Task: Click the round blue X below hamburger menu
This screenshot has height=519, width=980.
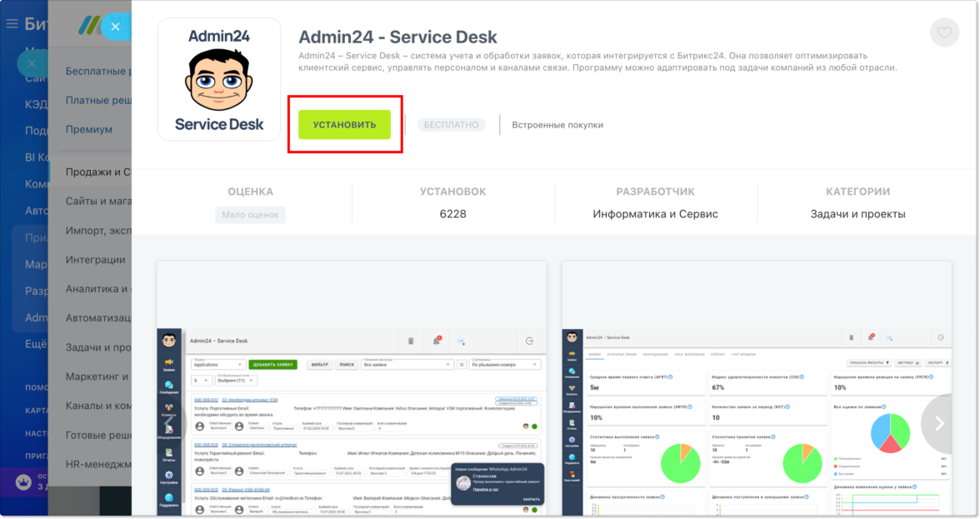Action: pos(31,63)
